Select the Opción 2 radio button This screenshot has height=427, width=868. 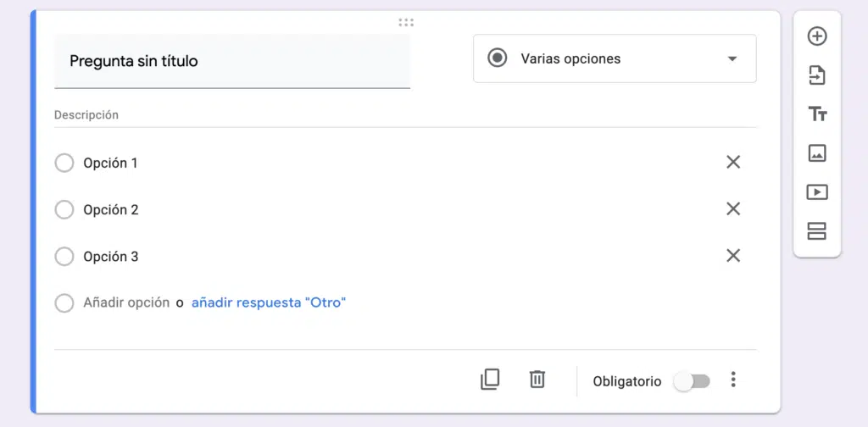click(x=64, y=209)
